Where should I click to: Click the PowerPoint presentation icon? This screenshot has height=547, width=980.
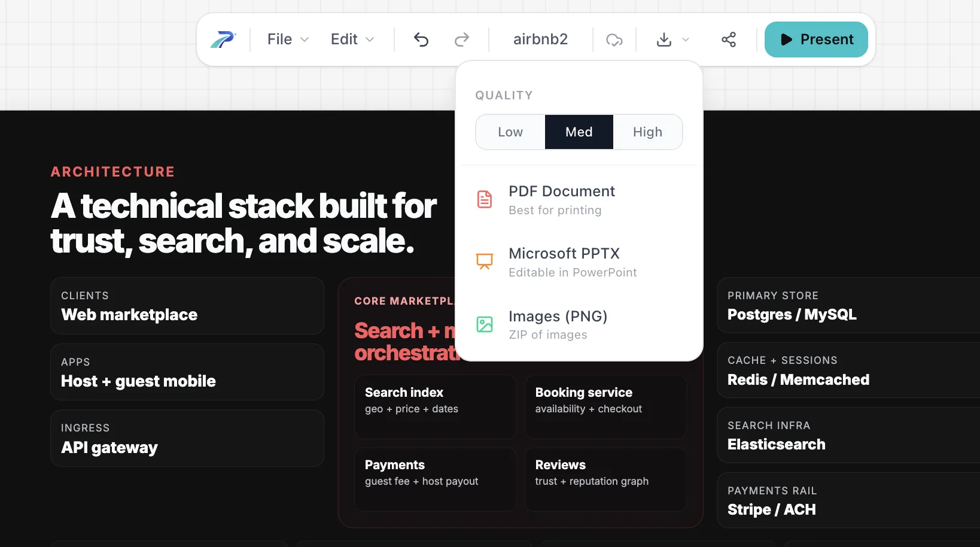coord(484,262)
